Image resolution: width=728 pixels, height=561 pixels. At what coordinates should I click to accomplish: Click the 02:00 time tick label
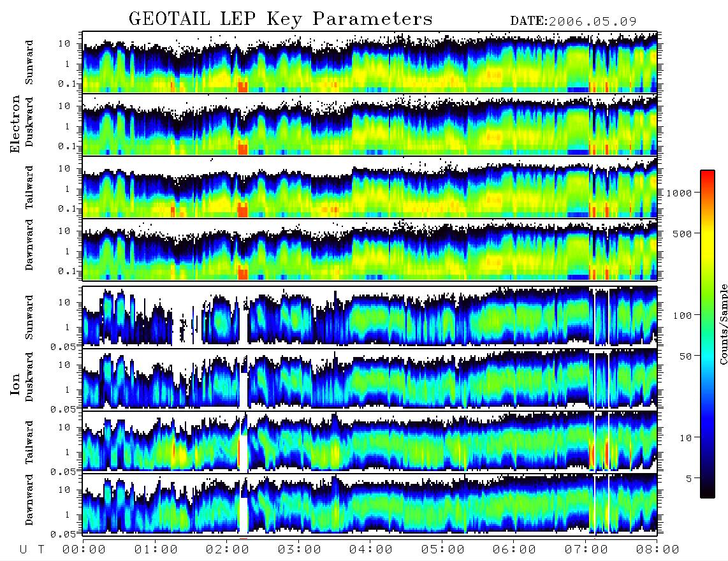[228, 550]
